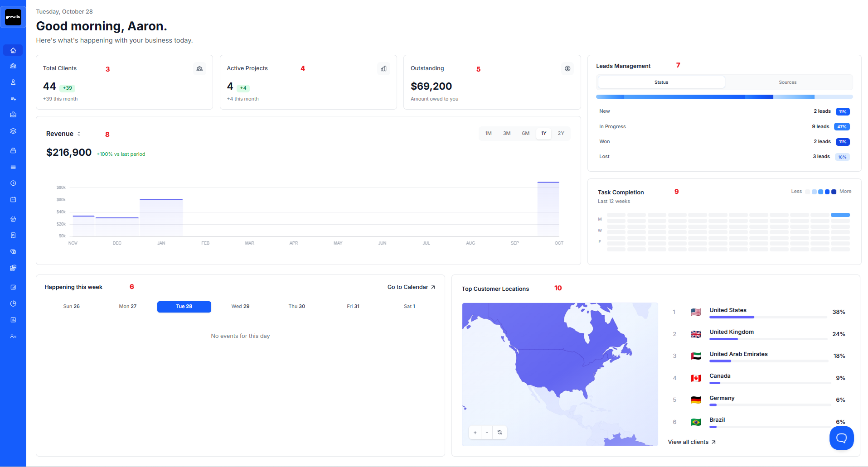Click the $216,900 revenue total
Viewport: 868px width, 467px height.
click(69, 153)
